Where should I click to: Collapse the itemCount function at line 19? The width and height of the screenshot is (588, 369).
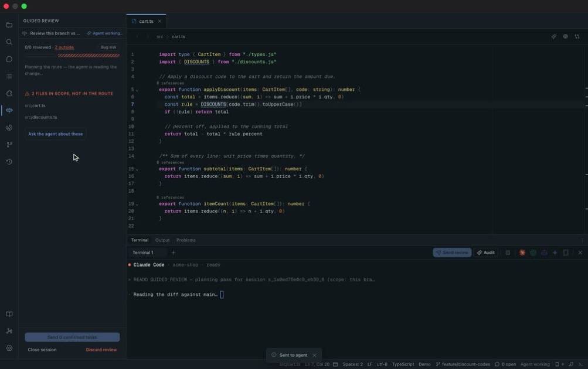[137, 204]
